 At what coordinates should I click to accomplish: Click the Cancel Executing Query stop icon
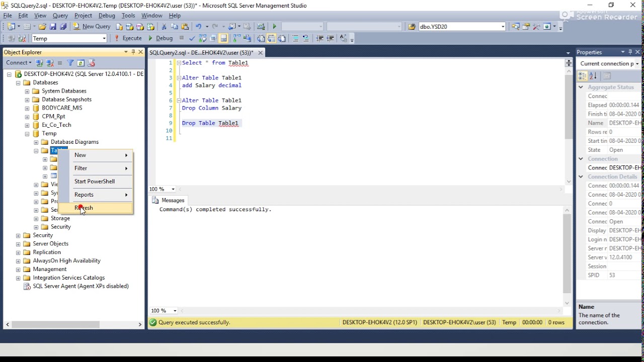182,38
